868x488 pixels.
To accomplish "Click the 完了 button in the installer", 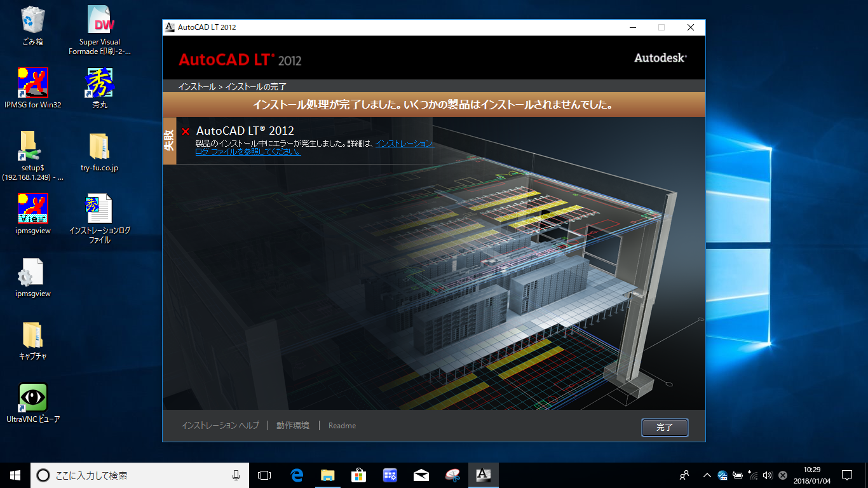I will [x=665, y=428].
